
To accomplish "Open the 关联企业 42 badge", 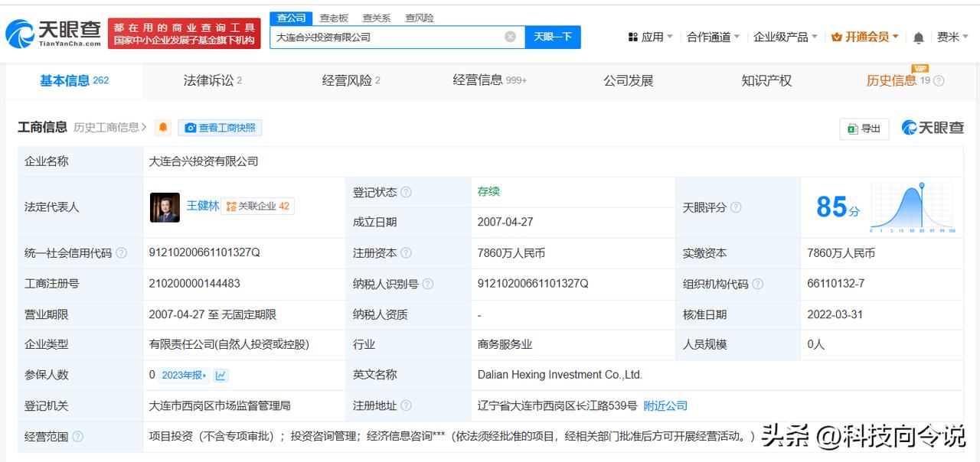I will (258, 206).
